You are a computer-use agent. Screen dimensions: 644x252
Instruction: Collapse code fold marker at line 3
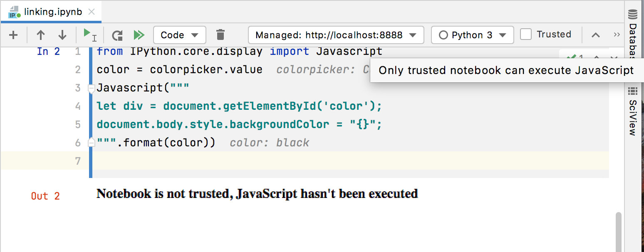92,88
